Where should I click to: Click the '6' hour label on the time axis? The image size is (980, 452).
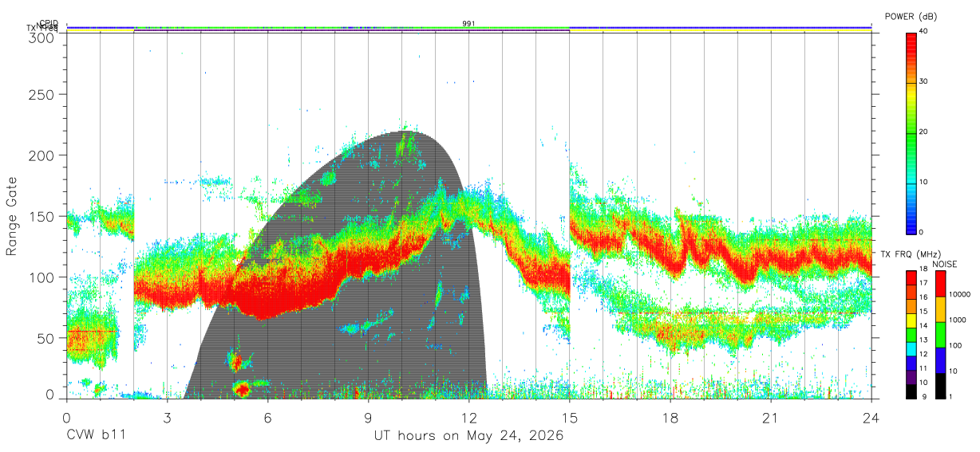[268, 418]
